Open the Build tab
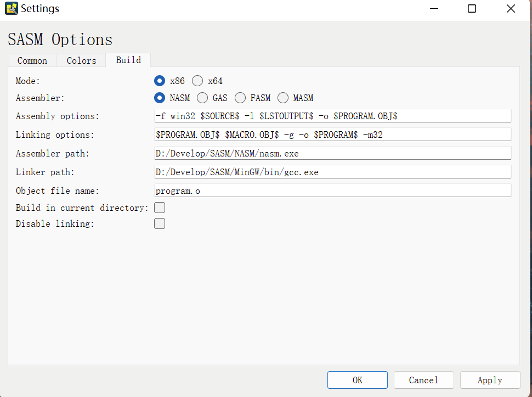Image resolution: width=532 pixels, height=397 pixels. [x=128, y=60]
